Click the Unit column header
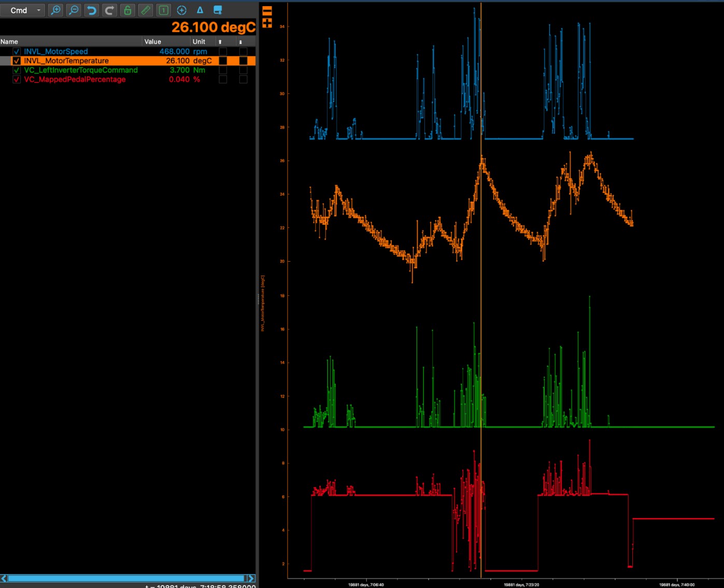This screenshot has width=724, height=588. click(x=203, y=41)
